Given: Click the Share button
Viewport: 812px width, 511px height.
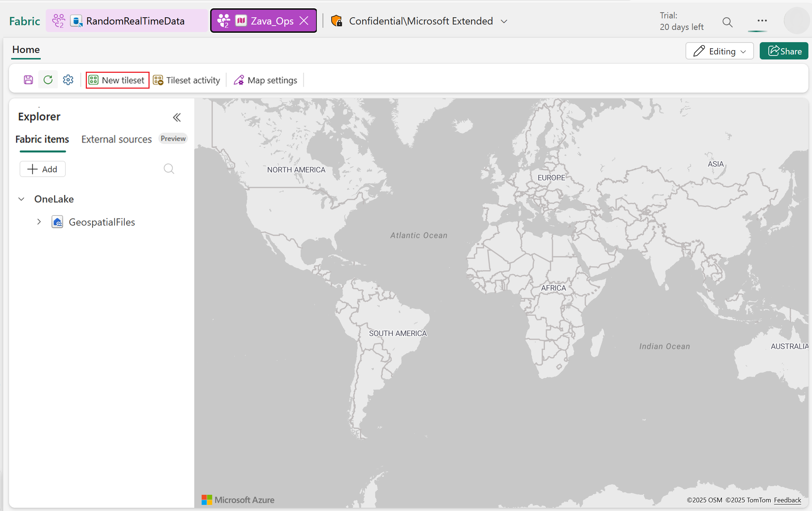Looking at the screenshot, I should click(784, 51).
